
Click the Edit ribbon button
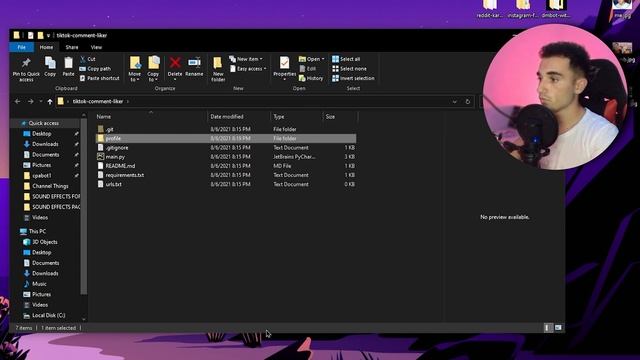[x=308, y=69]
